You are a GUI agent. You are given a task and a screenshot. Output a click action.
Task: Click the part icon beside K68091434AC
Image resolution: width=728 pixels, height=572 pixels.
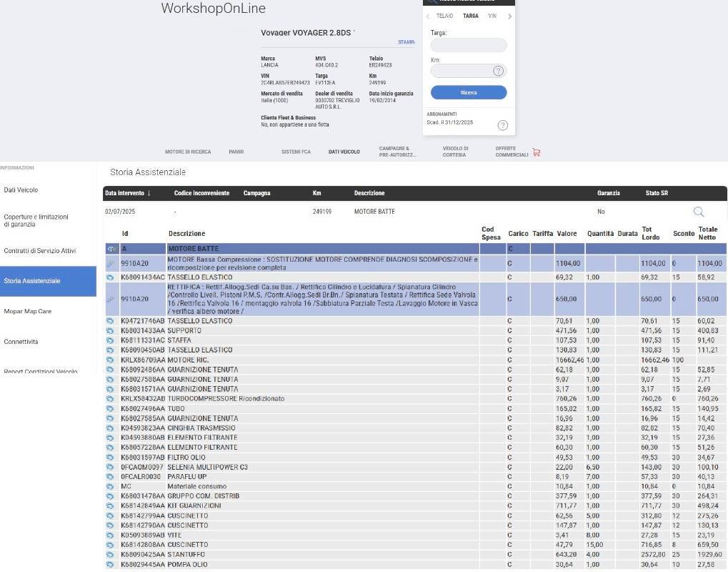111,277
